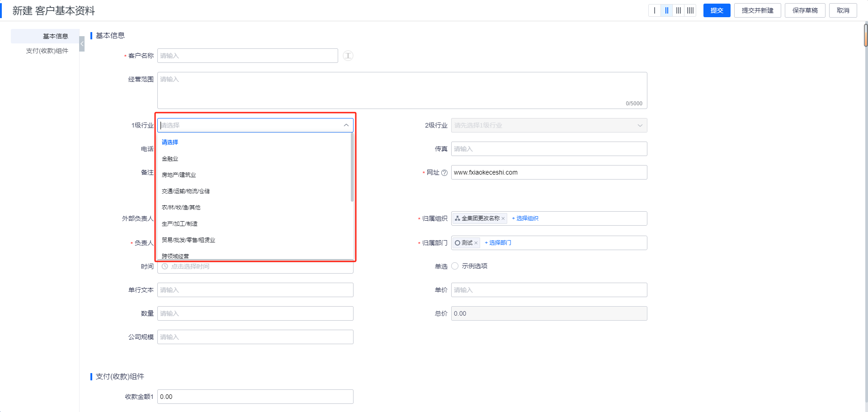Focus the 数量 input field

click(255, 313)
